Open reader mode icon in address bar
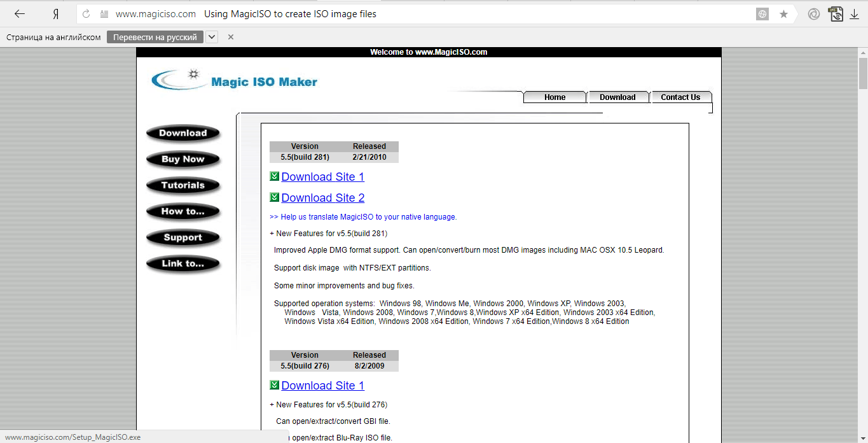Viewport: 868px width, 443px height. coord(104,14)
